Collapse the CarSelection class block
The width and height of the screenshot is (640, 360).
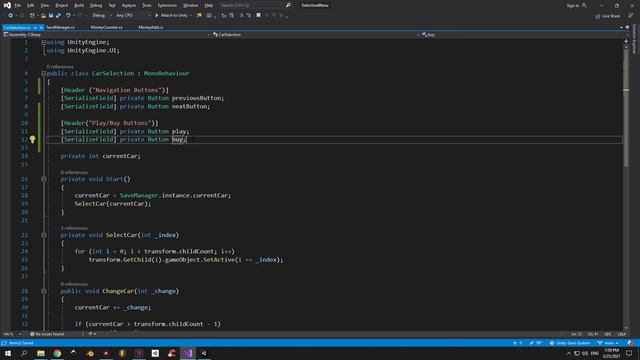pyautogui.click(x=43, y=73)
